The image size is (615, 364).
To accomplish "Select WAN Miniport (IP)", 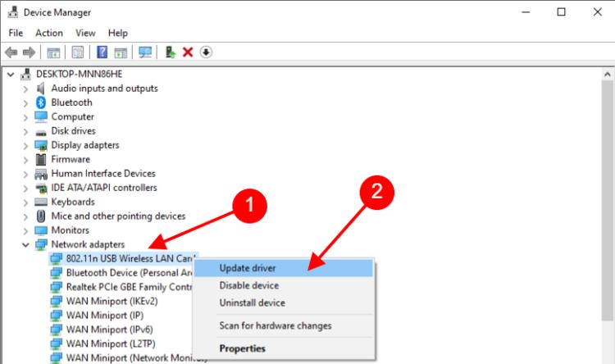I will click(x=105, y=315).
